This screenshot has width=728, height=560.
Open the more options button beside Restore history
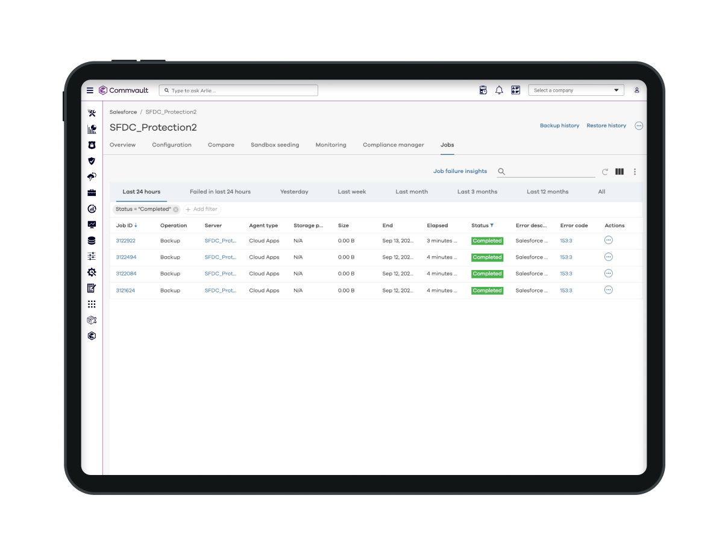(639, 126)
